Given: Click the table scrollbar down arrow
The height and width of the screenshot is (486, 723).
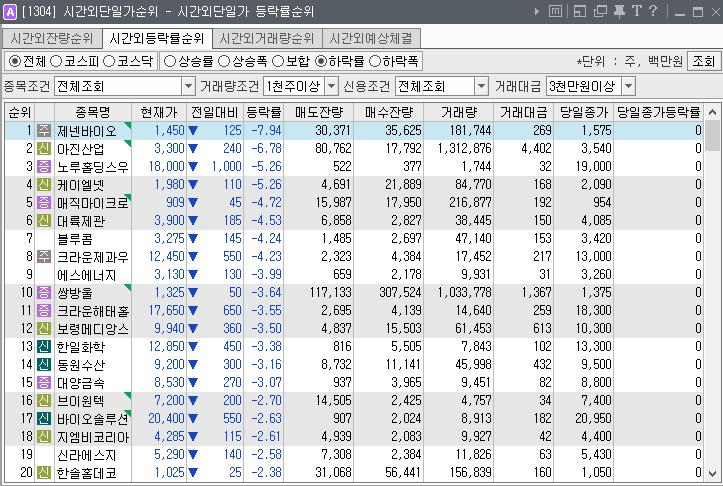Looking at the screenshot, I should (x=712, y=474).
